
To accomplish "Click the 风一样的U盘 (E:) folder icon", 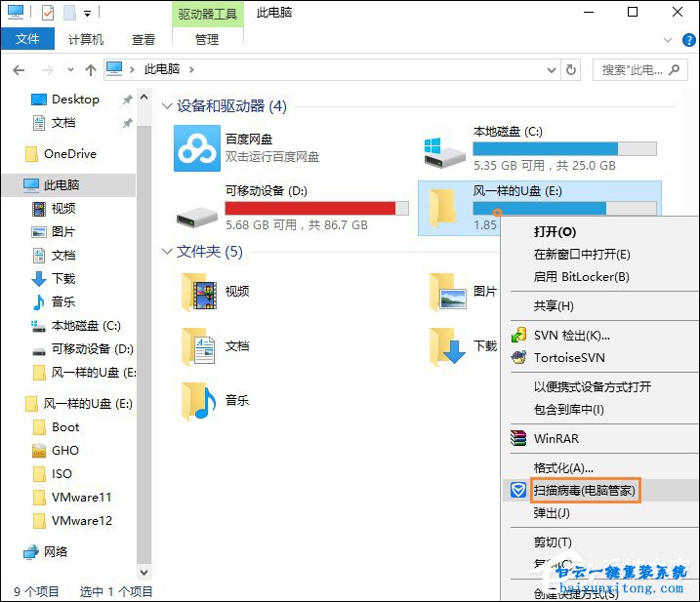I will [x=442, y=208].
